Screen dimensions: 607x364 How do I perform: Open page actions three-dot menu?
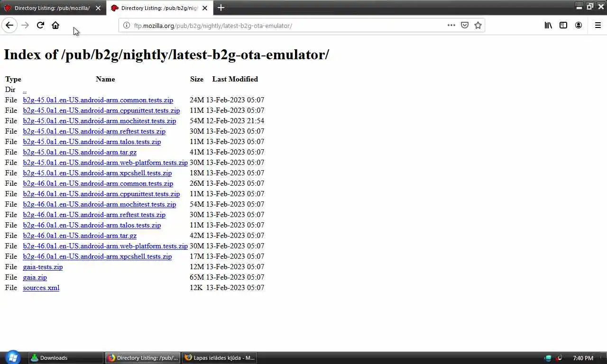tap(451, 25)
